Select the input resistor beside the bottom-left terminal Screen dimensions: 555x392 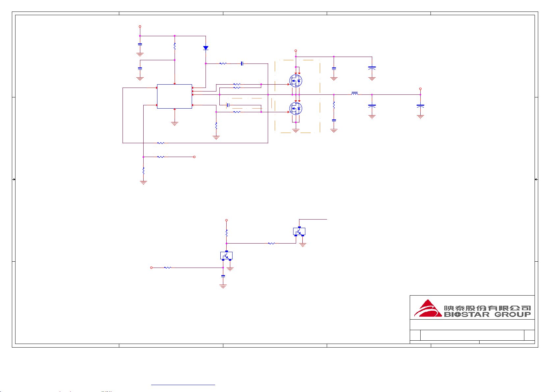tap(168, 268)
